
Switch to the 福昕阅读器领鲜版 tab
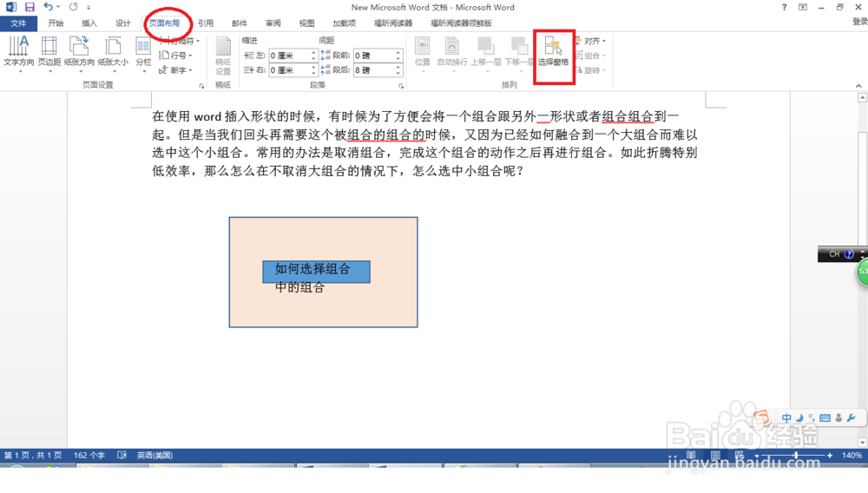[x=461, y=23]
